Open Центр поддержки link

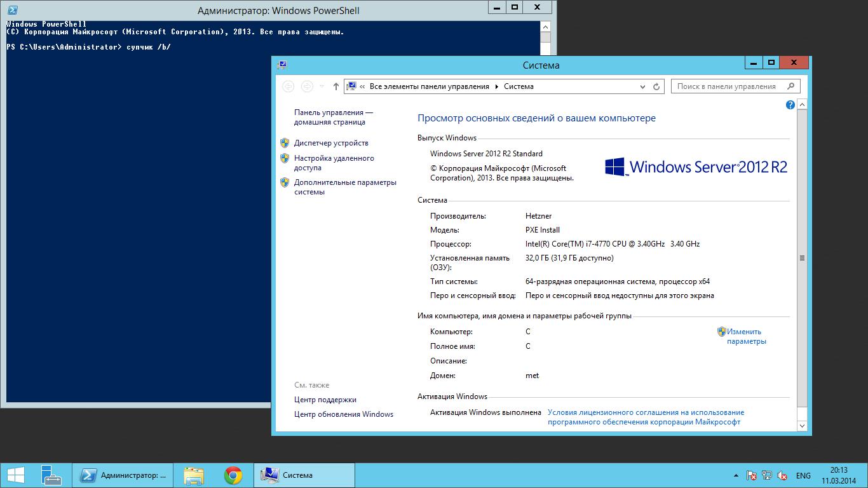pos(325,400)
